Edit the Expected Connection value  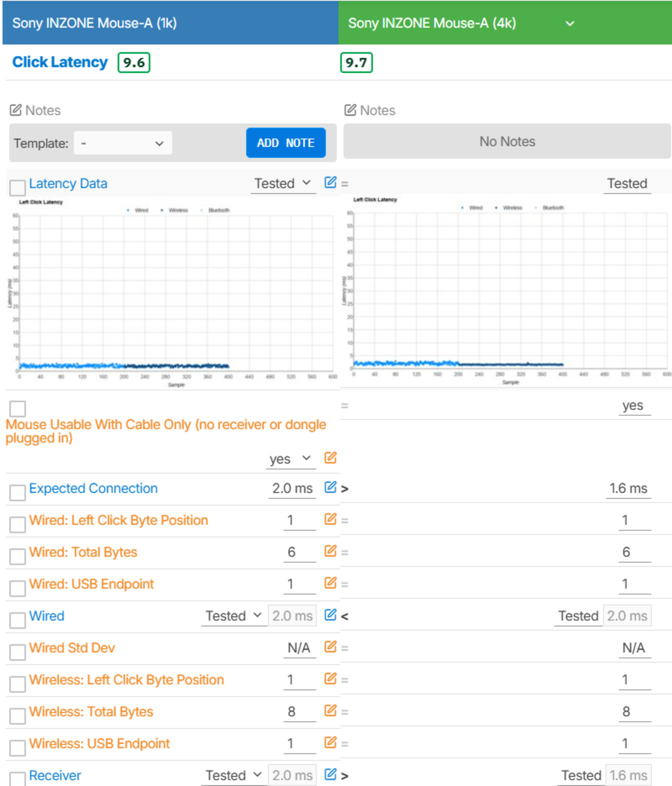(x=330, y=487)
